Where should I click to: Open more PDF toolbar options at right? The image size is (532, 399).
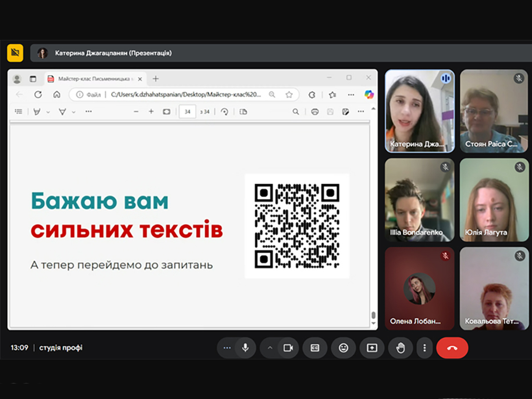click(361, 111)
